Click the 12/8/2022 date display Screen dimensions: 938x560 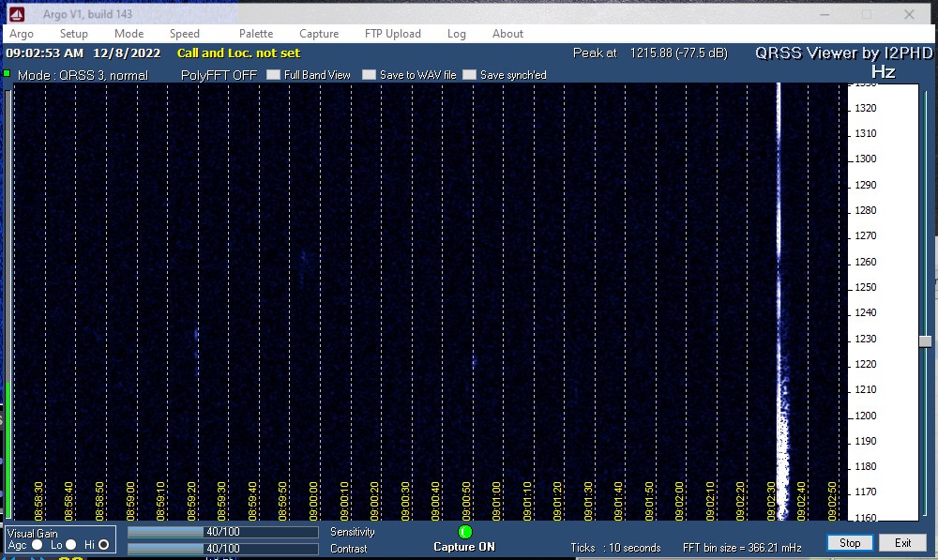127,53
